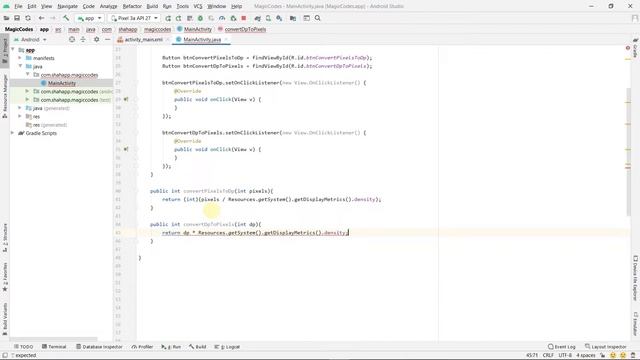Open the Build Variants side tab
Image resolution: width=640 pixels, height=360 pixels.
coord(5,319)
